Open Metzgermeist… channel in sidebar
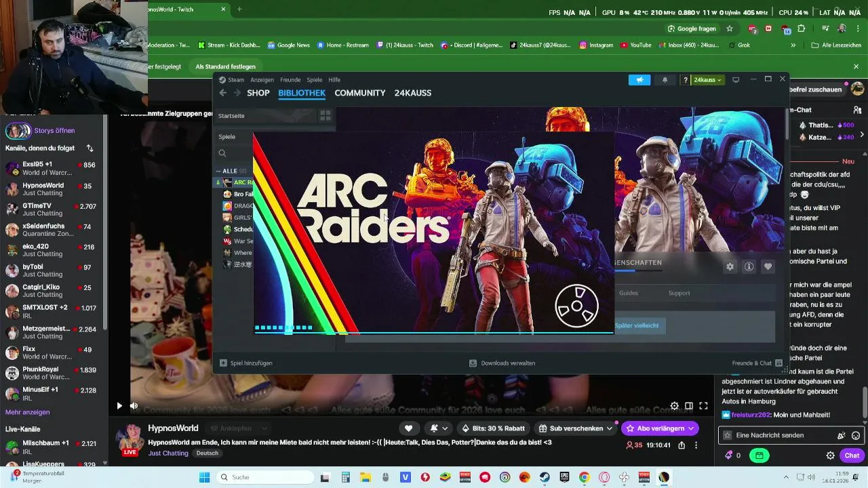 pyautogui.click(x=52, y=332)
